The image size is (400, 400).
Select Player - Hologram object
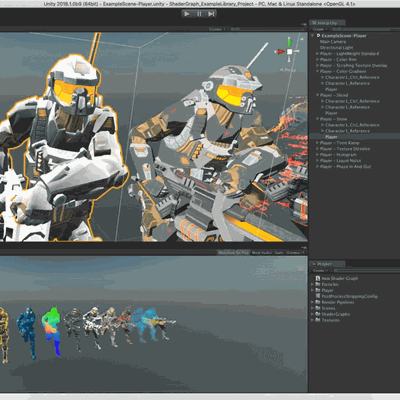338,155
